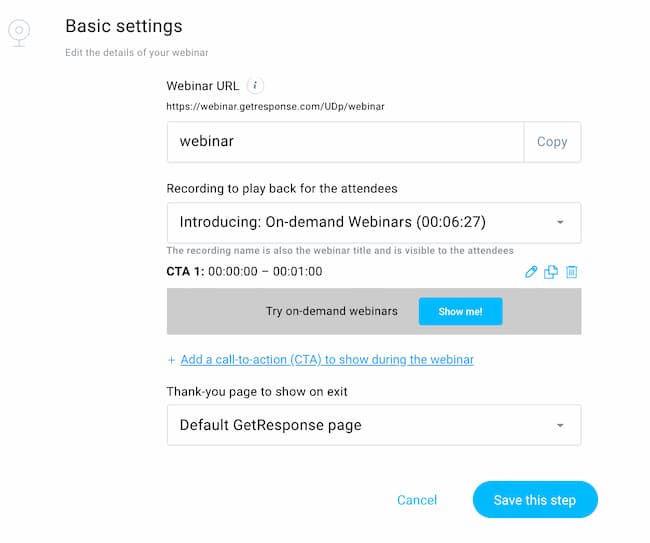Add a call-to-action (CTA) via the link
650x543 pixels.
(327, 360)
